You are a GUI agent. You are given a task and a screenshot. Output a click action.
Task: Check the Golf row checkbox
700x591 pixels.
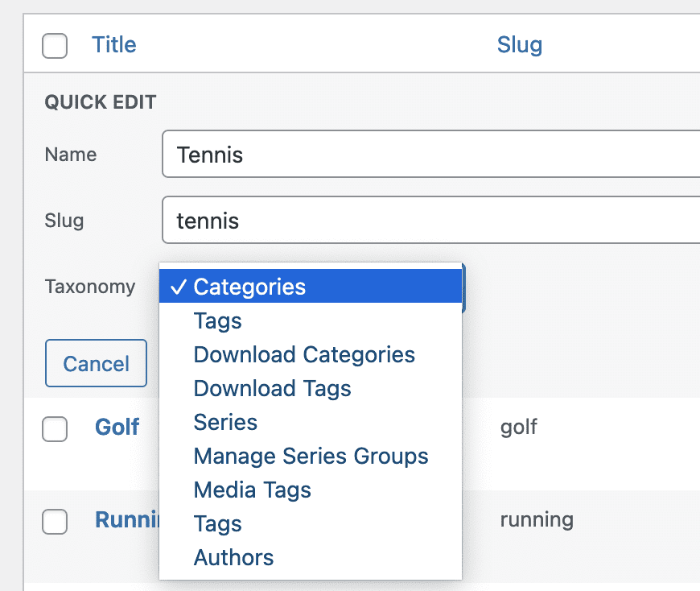tap(55, 429)
